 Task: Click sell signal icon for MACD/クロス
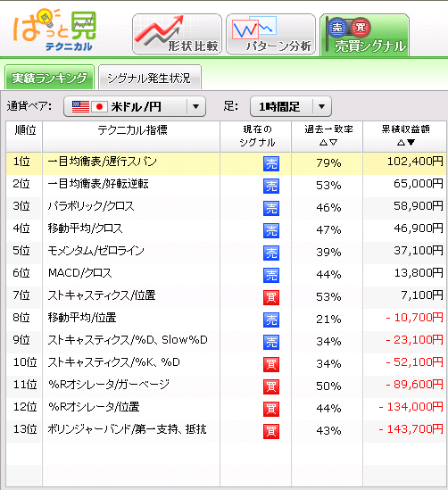271,275
